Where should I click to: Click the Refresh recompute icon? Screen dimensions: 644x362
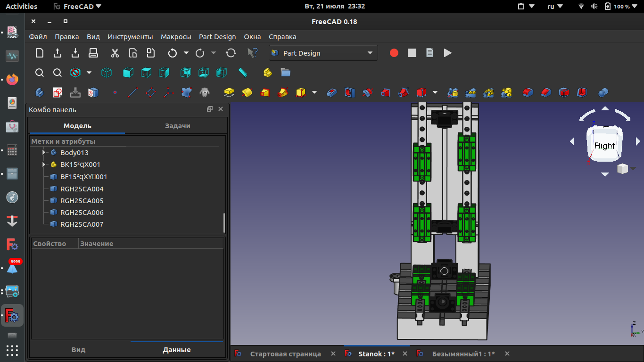(x=231, y=53)
